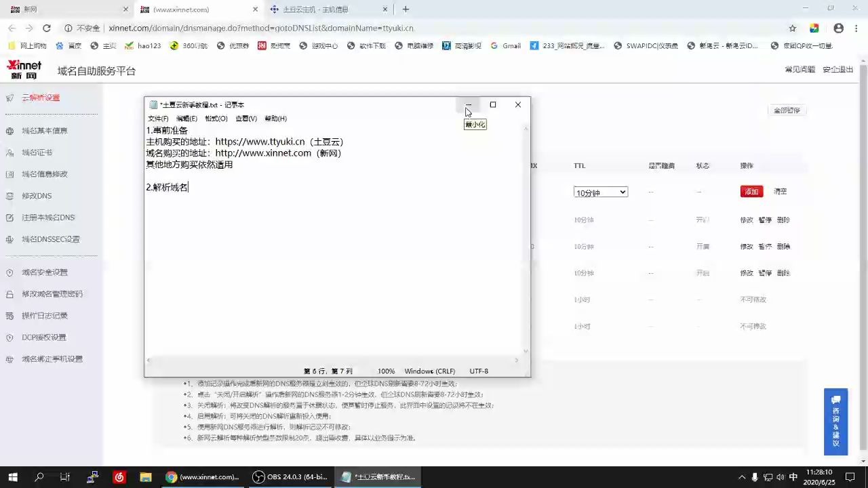Open the 帮助(H) menu in Notepad
The height and width of the screenshot is (488, 868).
tap(275, 119)
